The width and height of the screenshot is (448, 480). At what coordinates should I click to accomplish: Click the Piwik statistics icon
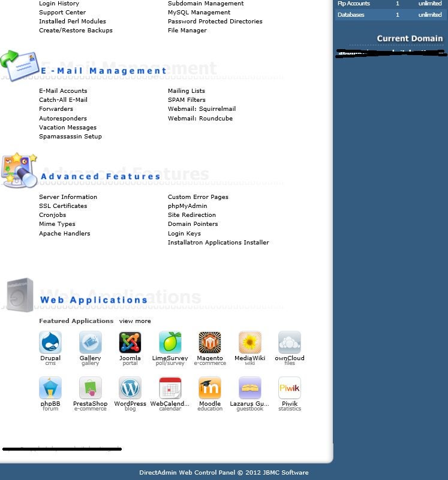(x=290, y=388)
